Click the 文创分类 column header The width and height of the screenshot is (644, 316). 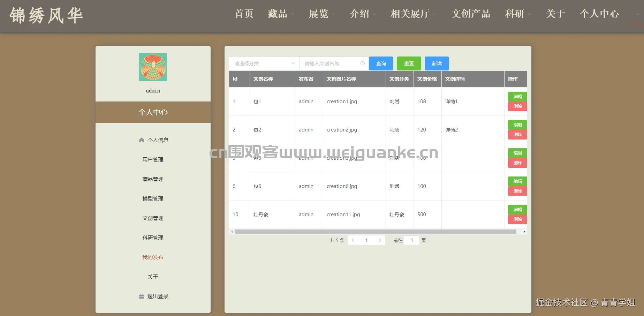tap(399, 79)
